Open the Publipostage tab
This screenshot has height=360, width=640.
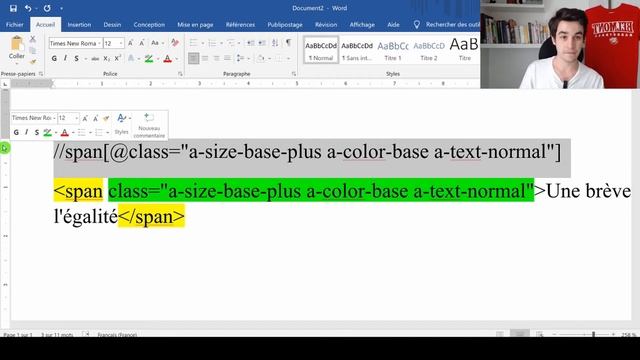click(285, 24)
